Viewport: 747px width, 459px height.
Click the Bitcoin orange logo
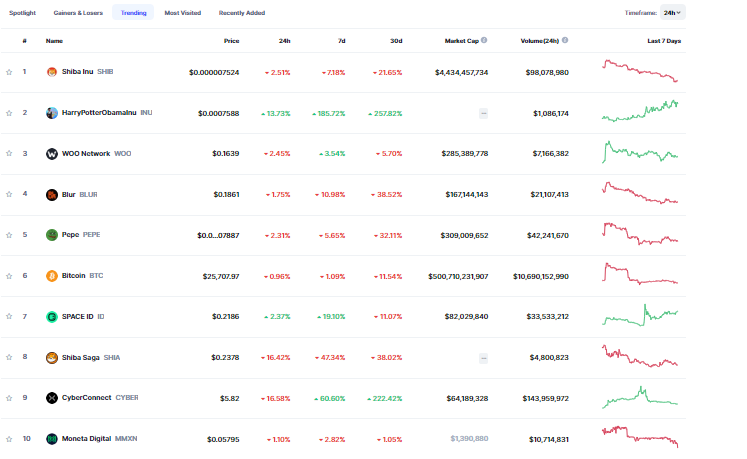click(x=51, y=276)
